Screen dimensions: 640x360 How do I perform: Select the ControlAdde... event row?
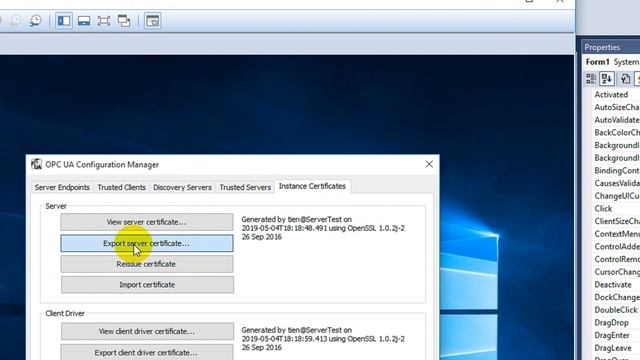coord(616,246)
